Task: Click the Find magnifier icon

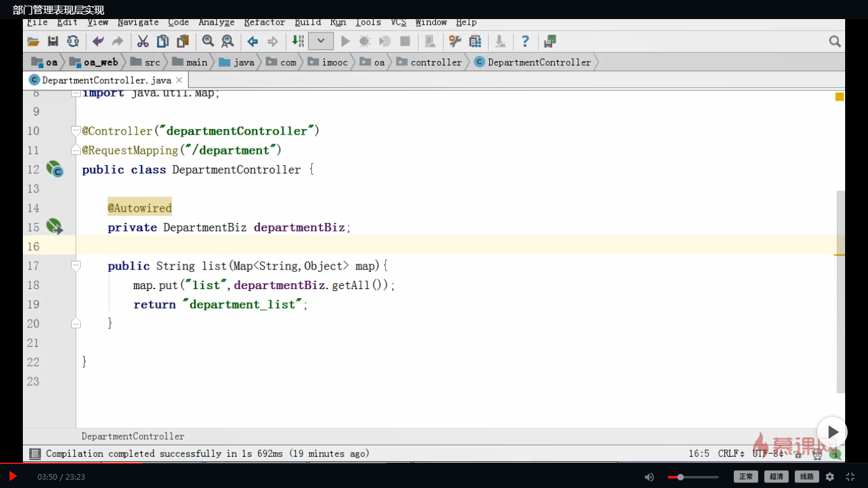Action: click(x=208, y=41)
